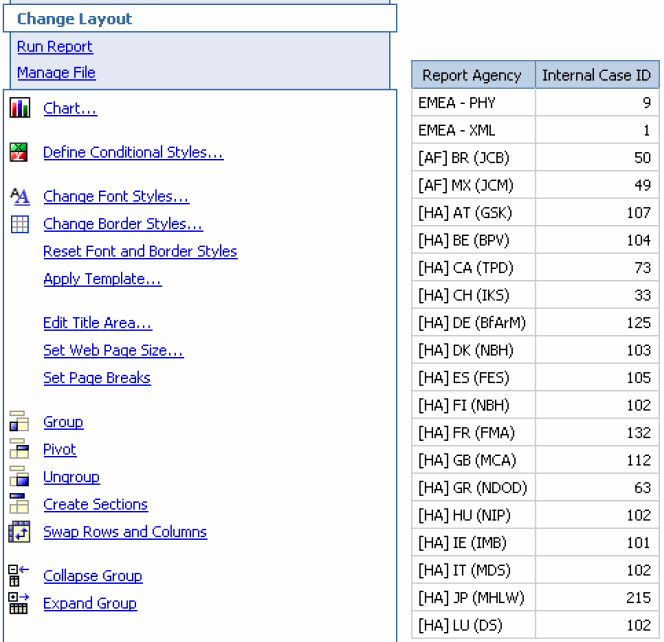664x642 pixels.
Task: Click the Collapse Group icon
Action: tap(19, 576)
